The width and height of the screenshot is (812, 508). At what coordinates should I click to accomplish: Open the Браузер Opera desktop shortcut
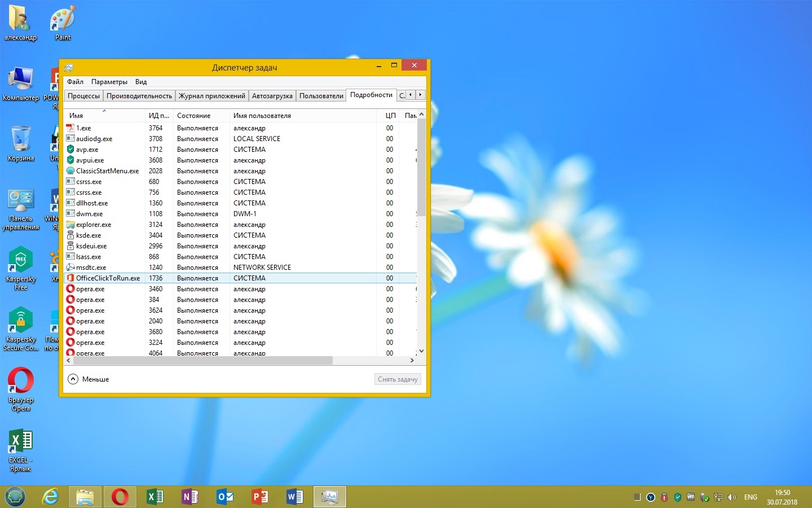[x=21, y=389]
